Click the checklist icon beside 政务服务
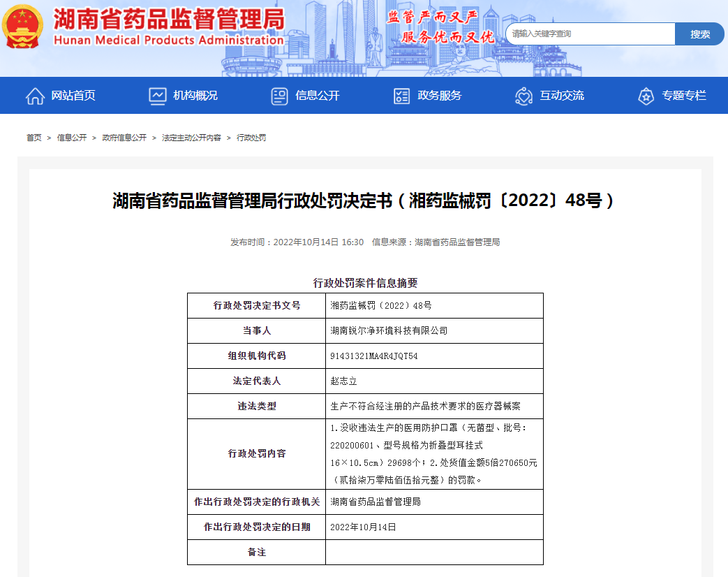728x577 pixels. 401,96
